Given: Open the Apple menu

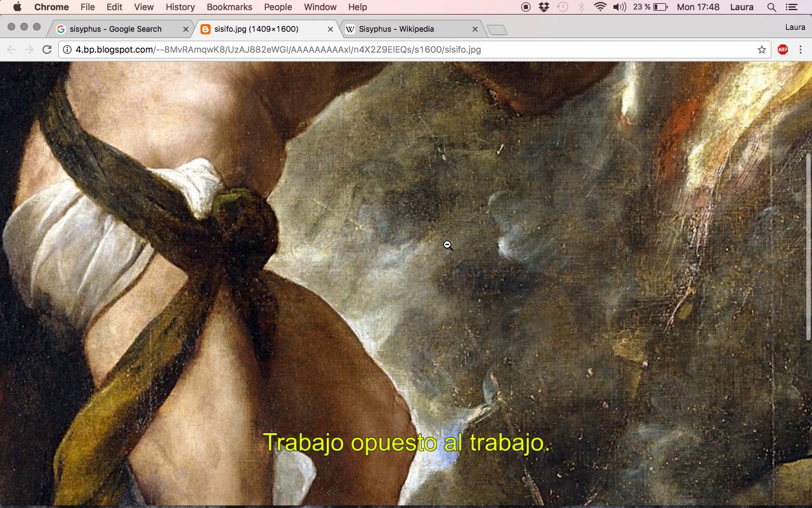Looking at the screenshot, I should click(x=17, y=7).
